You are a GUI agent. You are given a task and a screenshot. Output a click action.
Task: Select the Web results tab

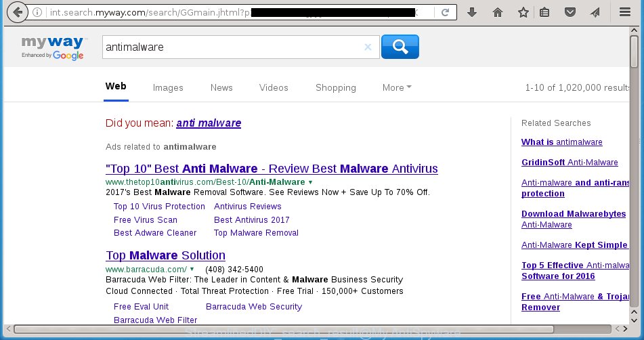pyautogui.click(x=116, y=86)
